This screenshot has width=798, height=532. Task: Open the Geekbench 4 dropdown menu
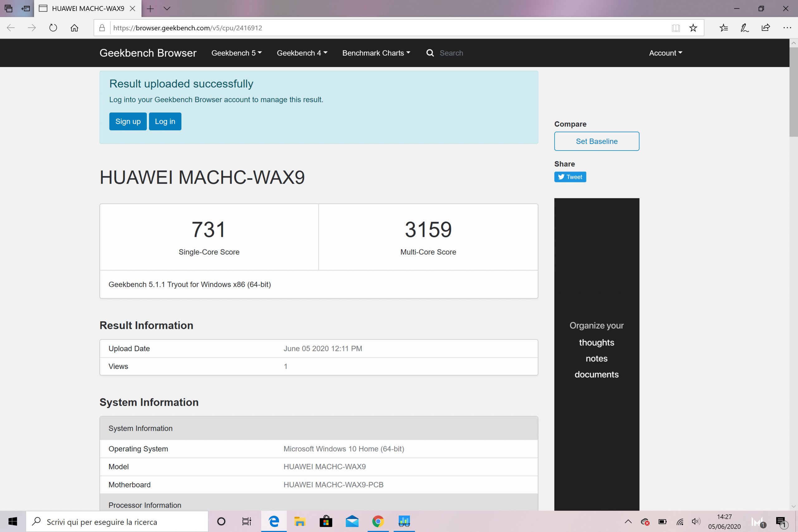click(x=302, y=53)
